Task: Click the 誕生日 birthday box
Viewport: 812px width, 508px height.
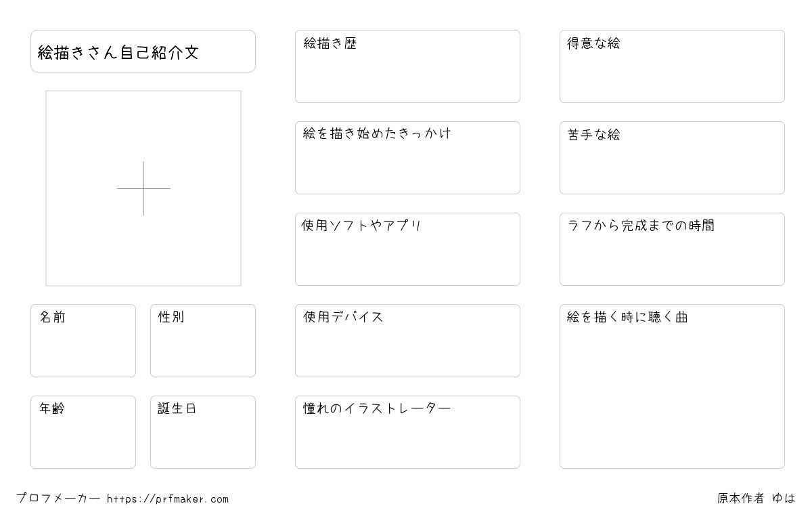Action: click(x=203, y=432)
